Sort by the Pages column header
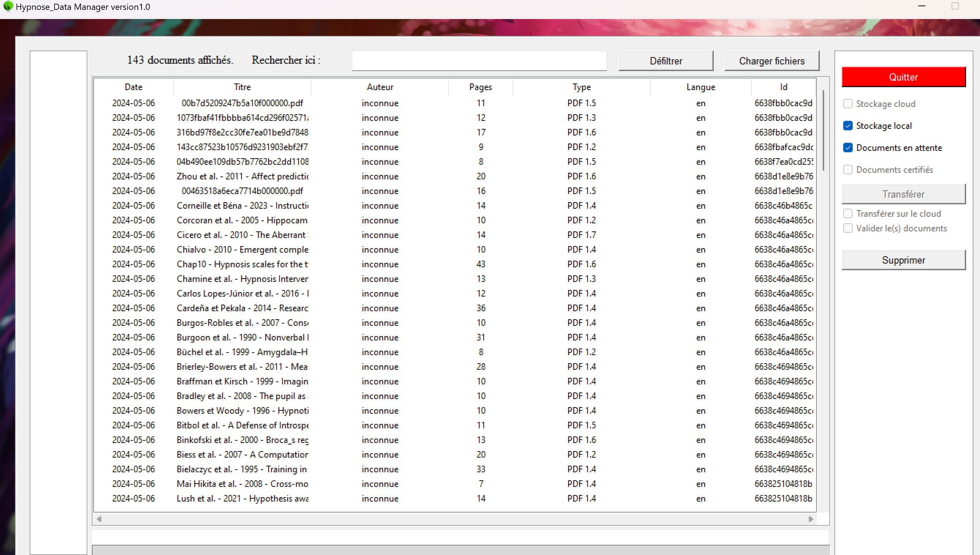 tap(481, 87)
